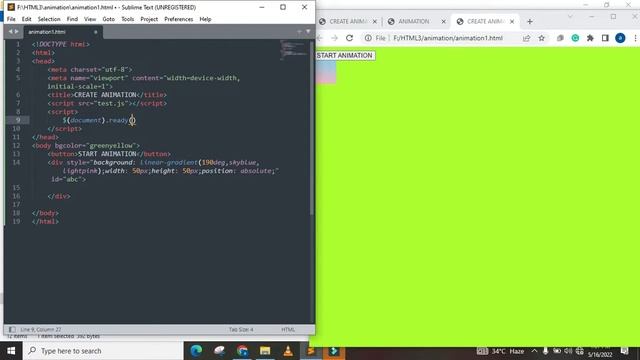Viewport: 640px width, 360px height.
Task: Close the first CREATE ANIM browser tab
Action: [375, 21]
